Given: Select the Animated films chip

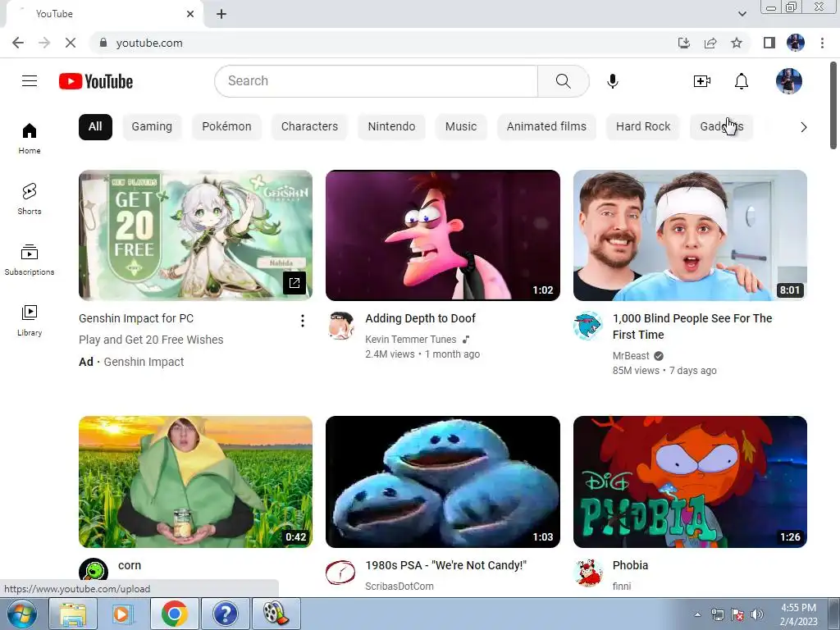Looking at the screenshot, I should point(546,127).
